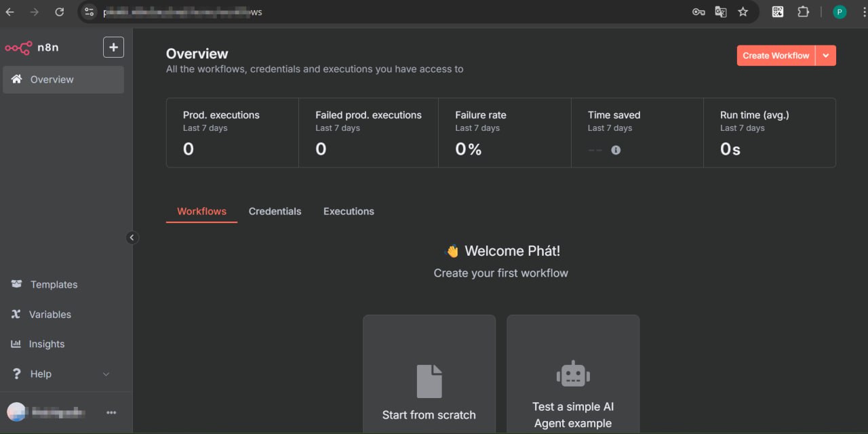Viewport: 868px width, 434px height.
Task: Open Variables from the sidebar
Action: coord(50,315)
